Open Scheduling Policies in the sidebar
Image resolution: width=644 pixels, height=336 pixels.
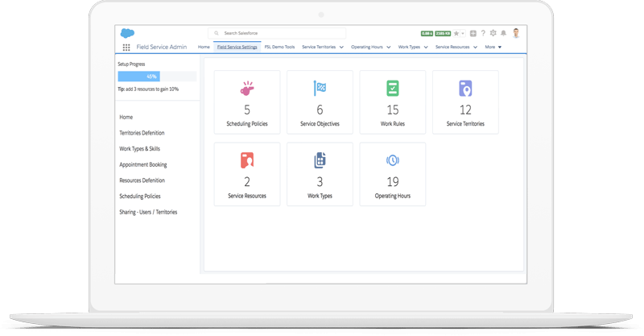[139, 197]
